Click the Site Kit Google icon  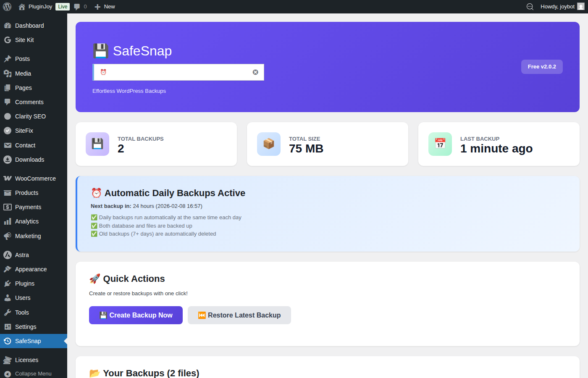pos(8,40)
